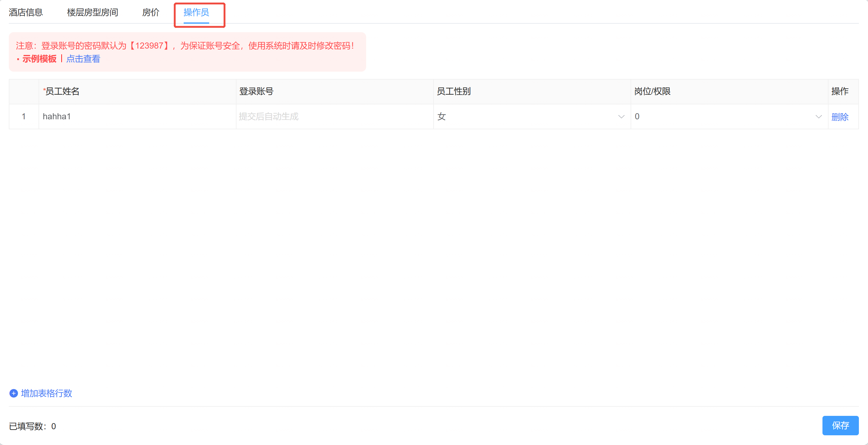Click the 岗位/权限 column header

coord(652,91)
